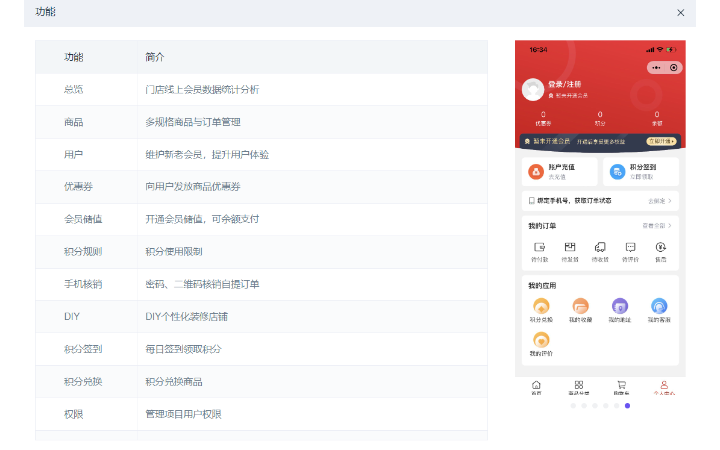Click 多规格商品与订单管理 description
The width and height of the screenshot is (720, 450).
click(193, 122)
